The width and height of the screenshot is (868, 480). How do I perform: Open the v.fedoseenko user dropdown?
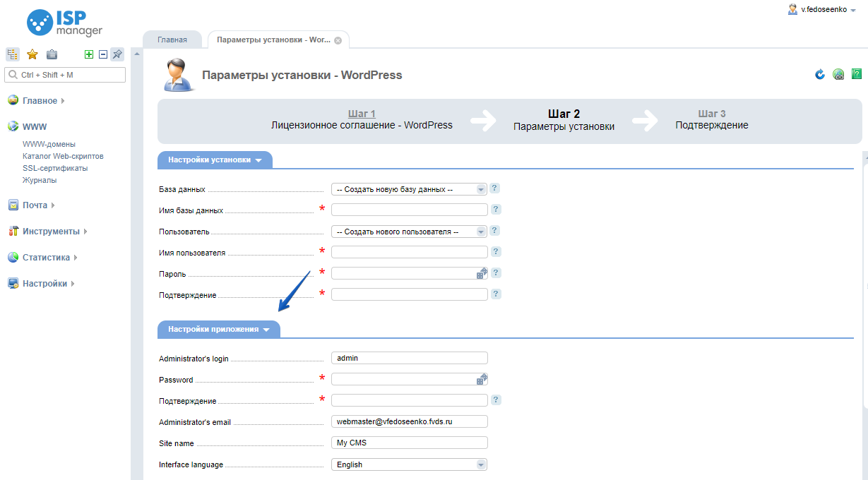pos(853,10)
